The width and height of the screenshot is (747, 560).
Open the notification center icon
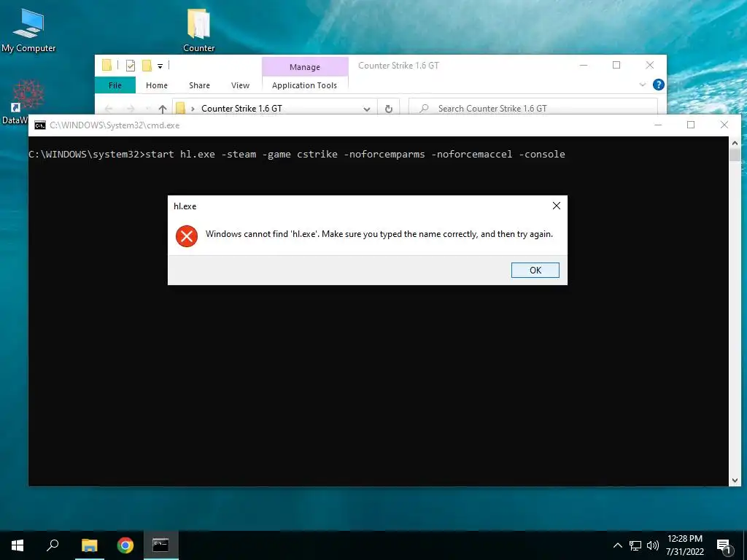point(724,546)
